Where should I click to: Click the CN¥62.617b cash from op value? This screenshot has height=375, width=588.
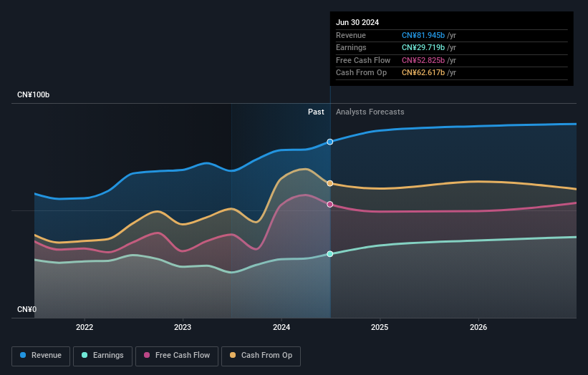423,73
